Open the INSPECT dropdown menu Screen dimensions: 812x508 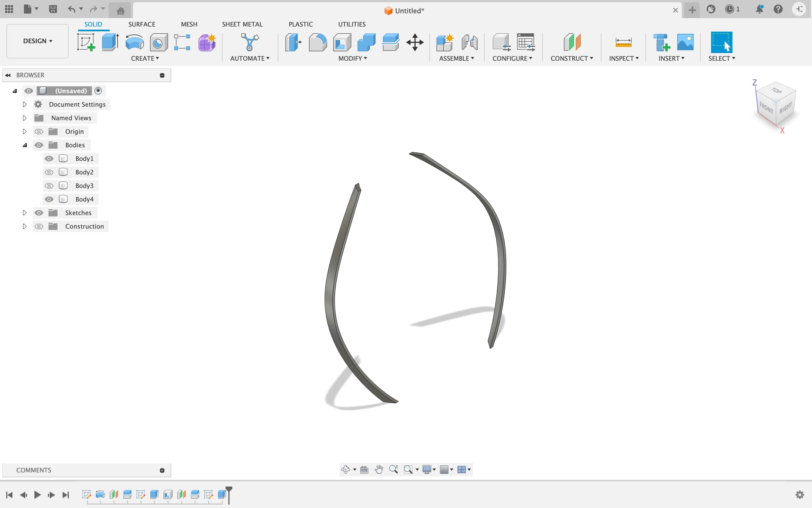(624, 58)
